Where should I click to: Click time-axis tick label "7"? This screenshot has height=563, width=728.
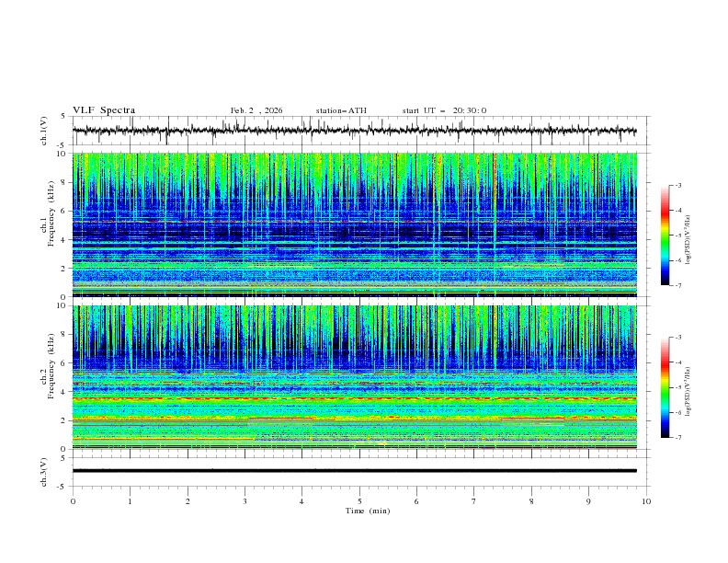pos(474,501)
